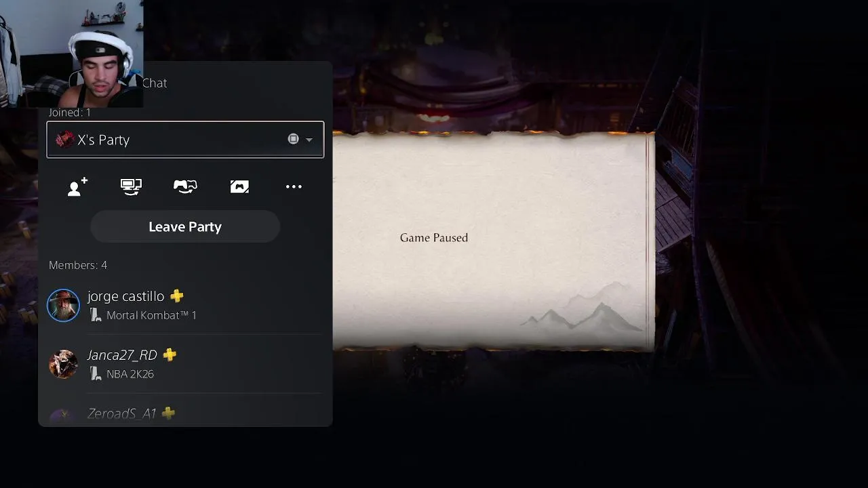
Task: Click the console icon next to Mortal Kombat 1
Action: tap(96, 315)
